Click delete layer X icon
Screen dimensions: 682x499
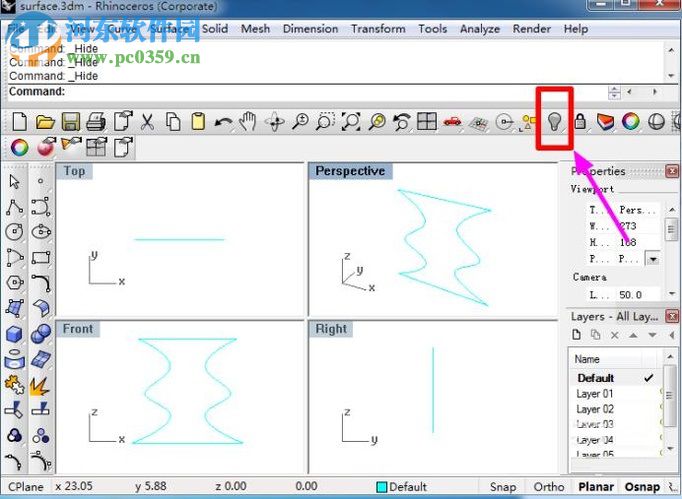coord(614,335)
